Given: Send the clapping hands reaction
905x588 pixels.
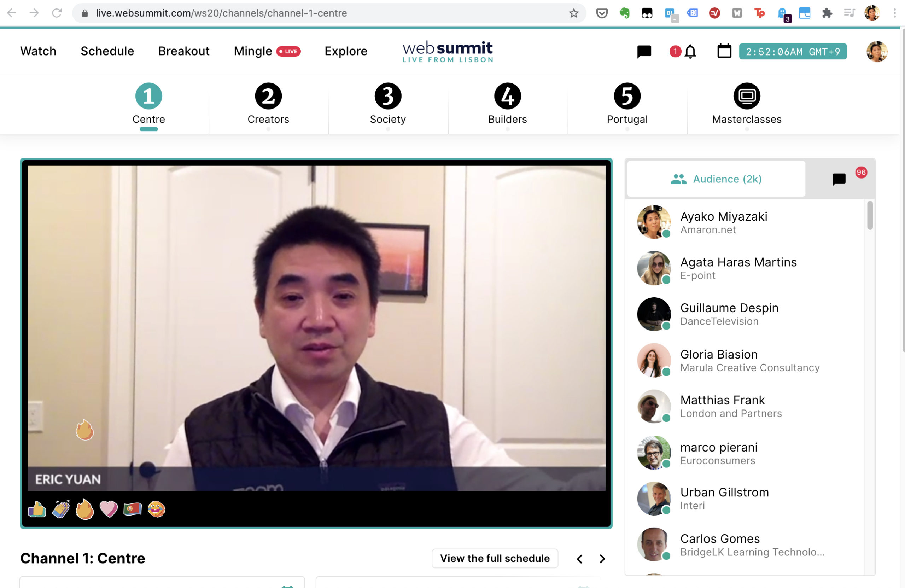Looking at the screenshot, I should pyautogui.click(x=61, y=509).
